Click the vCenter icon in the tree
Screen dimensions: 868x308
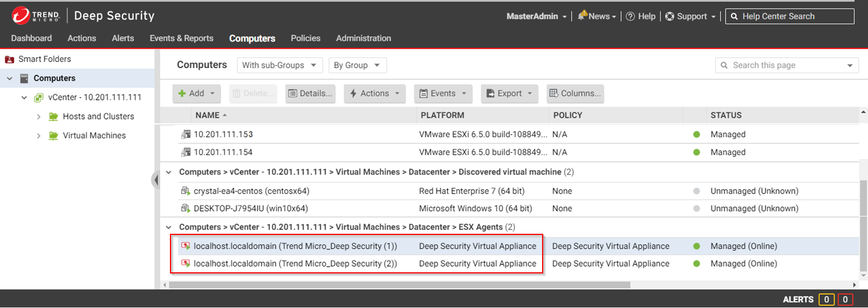pyautogui.click(x=38, y=98)
